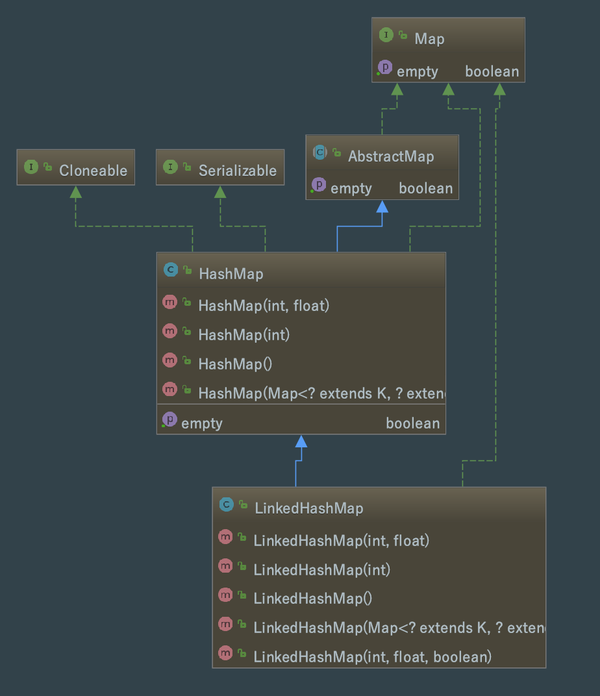This screenshot has width=600, height=696.
Task: Select the LinkedHashMap(int) constructor
Action: tap(322, 570)
